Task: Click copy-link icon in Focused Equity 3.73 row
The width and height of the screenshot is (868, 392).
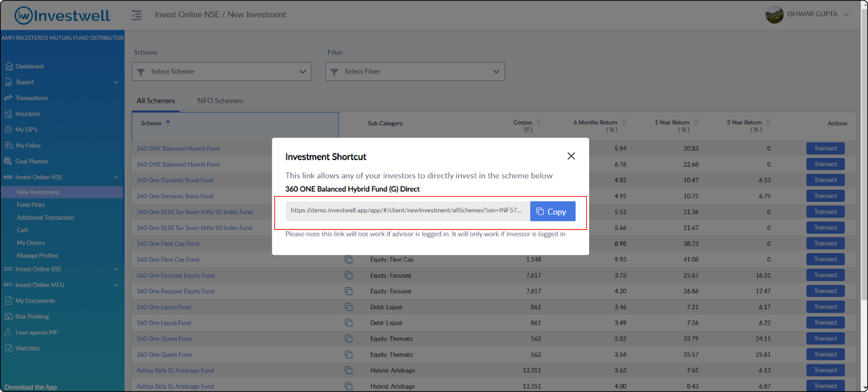Action: tap(348, 275)
